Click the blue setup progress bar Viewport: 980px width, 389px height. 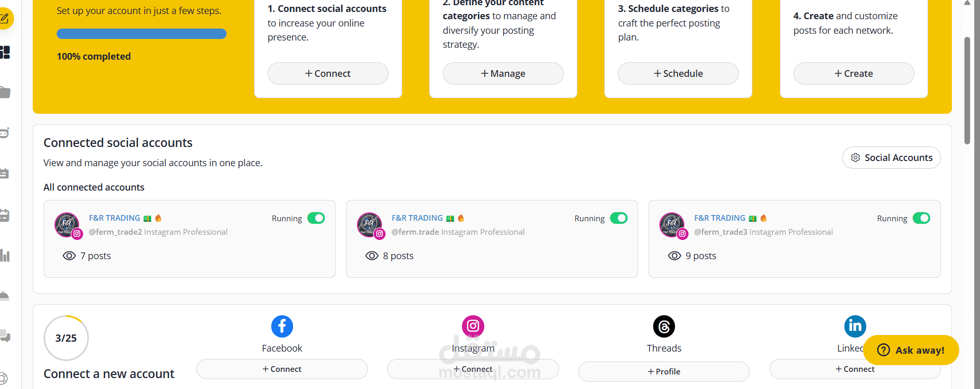(141, 34)
